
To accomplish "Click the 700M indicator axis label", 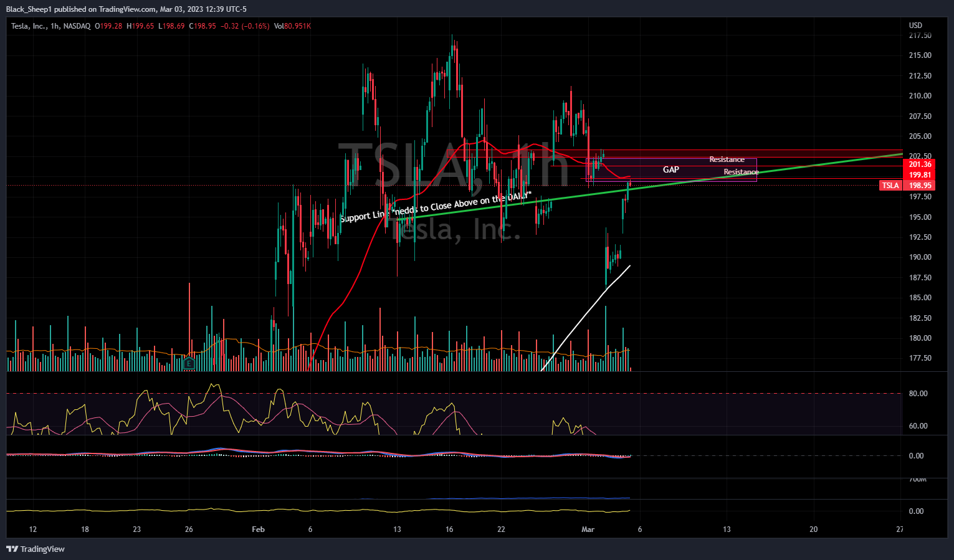I will point(918,480).
